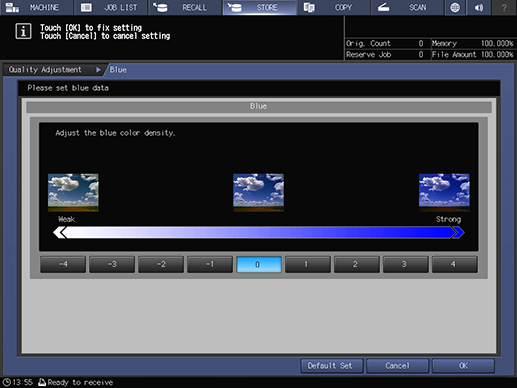Click the Blue section header bar
The image size is (517, 388).
pyautogui.click(x=259, y=106)
